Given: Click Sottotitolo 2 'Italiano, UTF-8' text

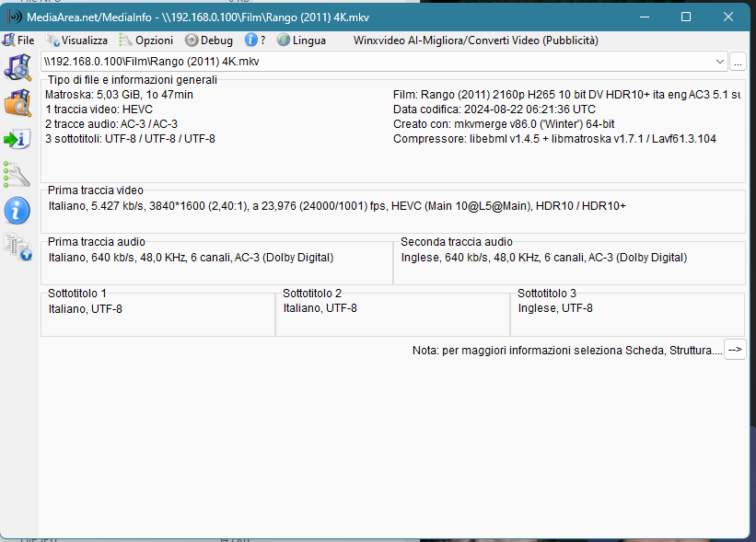Looking at the screenshot, I should tap(320, 308).
